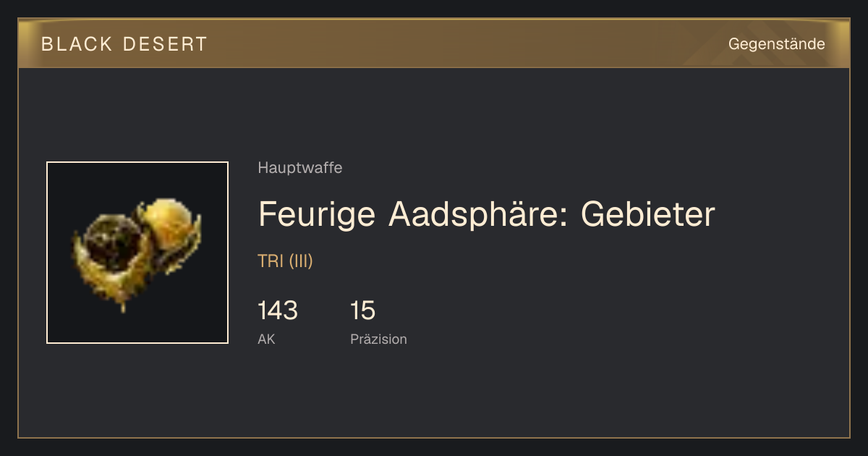Click the Hauptwaffe category label
868x456 pixels.
click(x=300, y=168)
